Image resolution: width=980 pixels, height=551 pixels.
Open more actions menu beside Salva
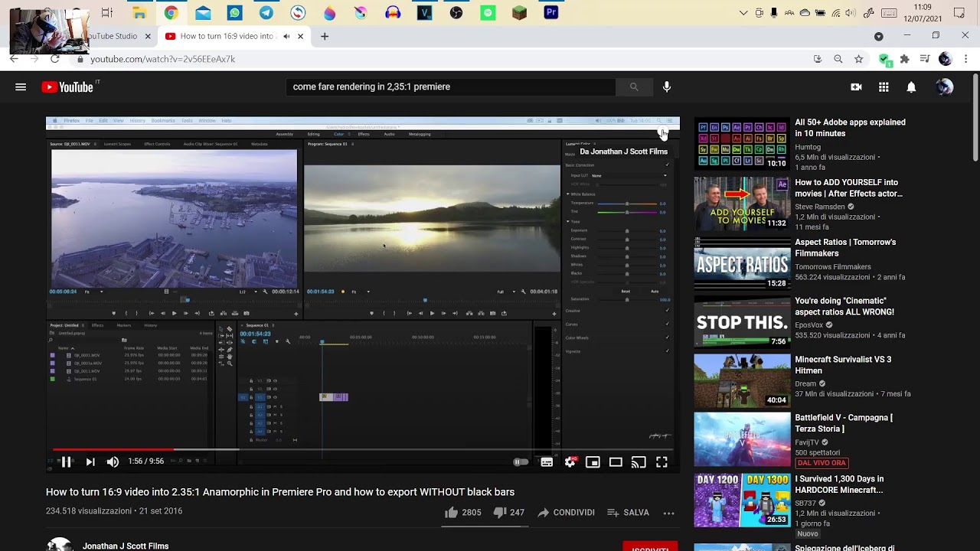click(x=668, y=513)
